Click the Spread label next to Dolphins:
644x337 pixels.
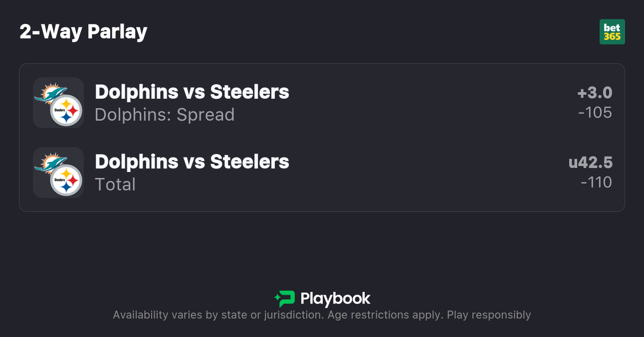[205, 115]
